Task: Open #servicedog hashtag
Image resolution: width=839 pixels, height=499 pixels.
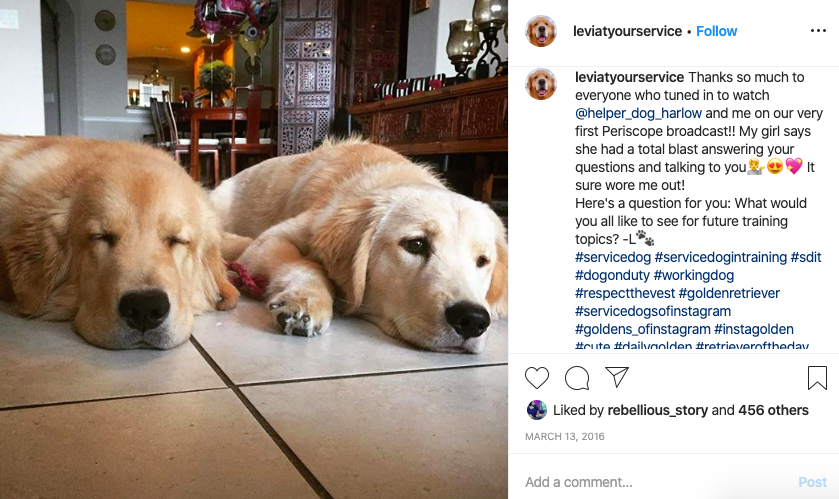Action: (613, 257)
